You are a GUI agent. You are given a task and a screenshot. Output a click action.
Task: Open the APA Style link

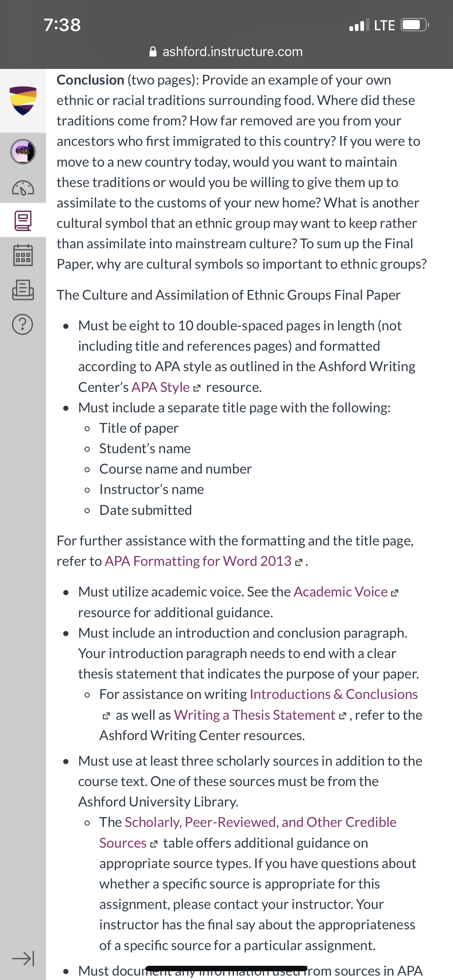click(x=160, y=387)
